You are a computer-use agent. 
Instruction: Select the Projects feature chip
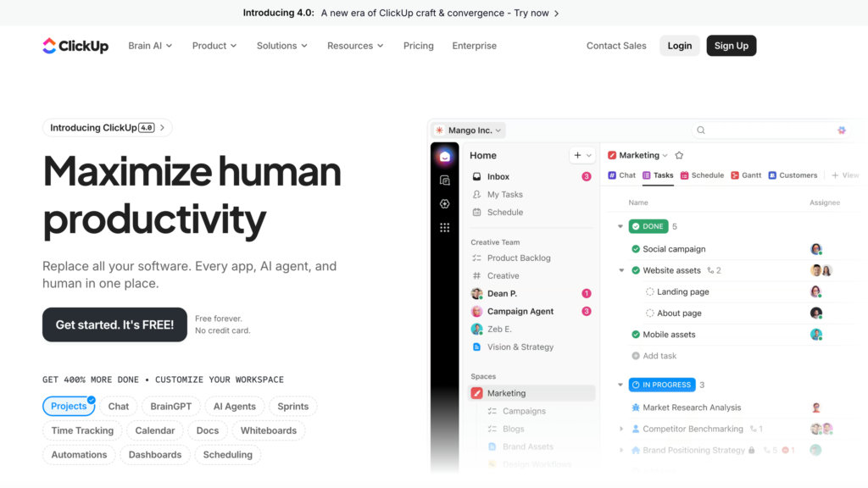click(69, 407)
